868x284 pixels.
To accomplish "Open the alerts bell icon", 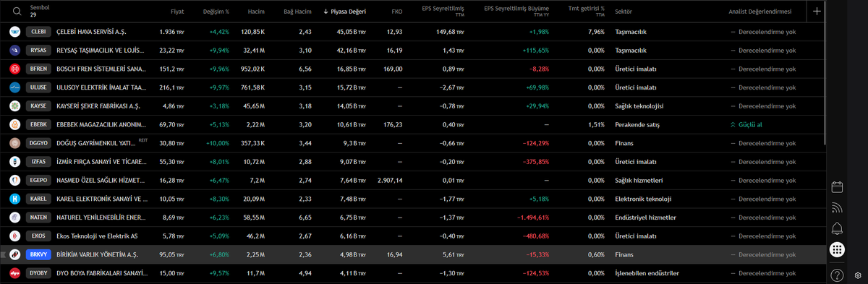I will (838, 229).
